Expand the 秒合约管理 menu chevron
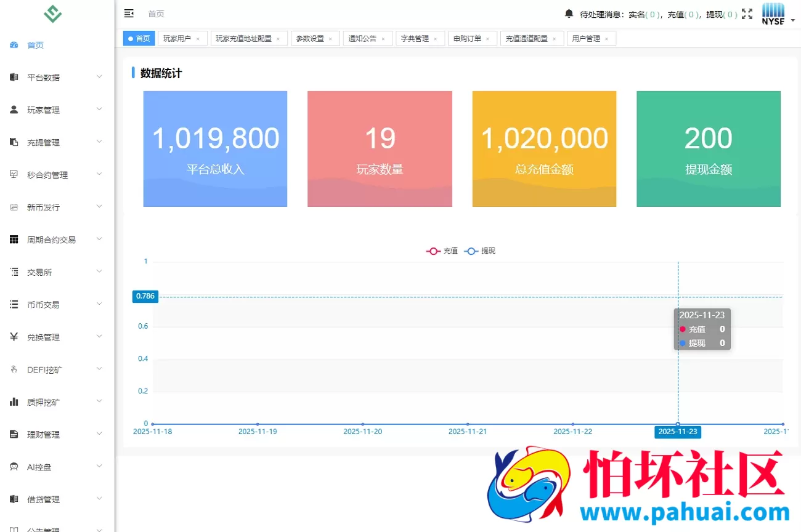Viewport: 801px width, 532px height. (99, 174)
